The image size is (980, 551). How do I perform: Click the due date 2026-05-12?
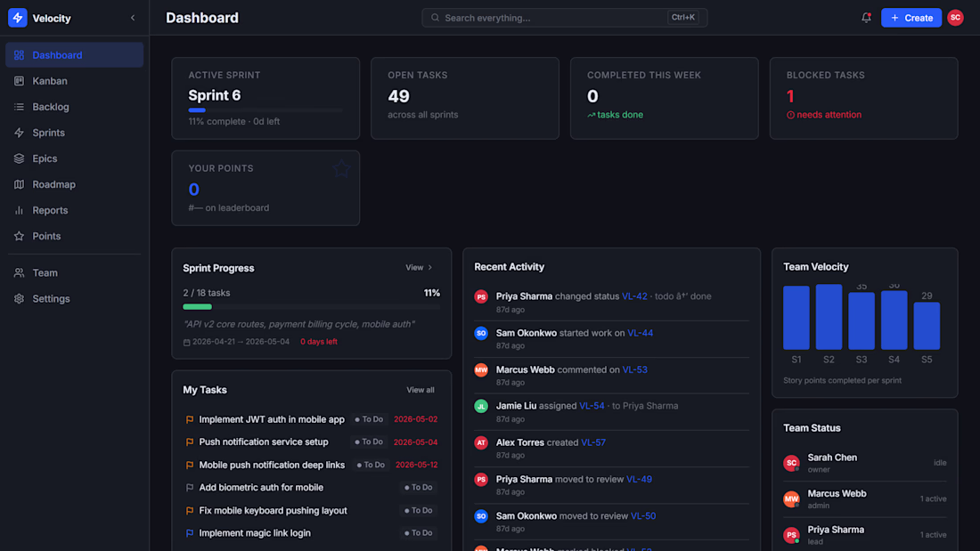(416, 465)
